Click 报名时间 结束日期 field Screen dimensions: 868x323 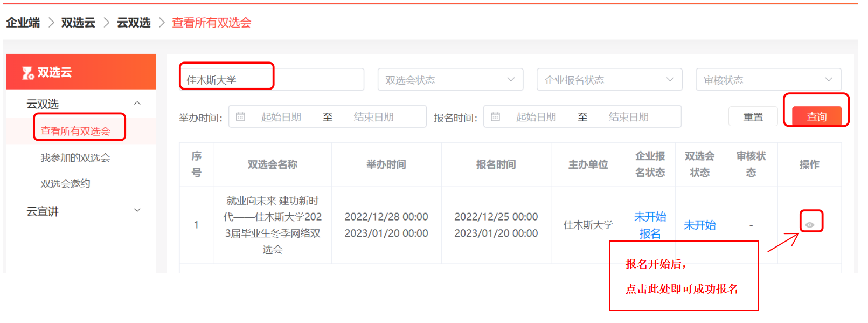pos(629,117)
